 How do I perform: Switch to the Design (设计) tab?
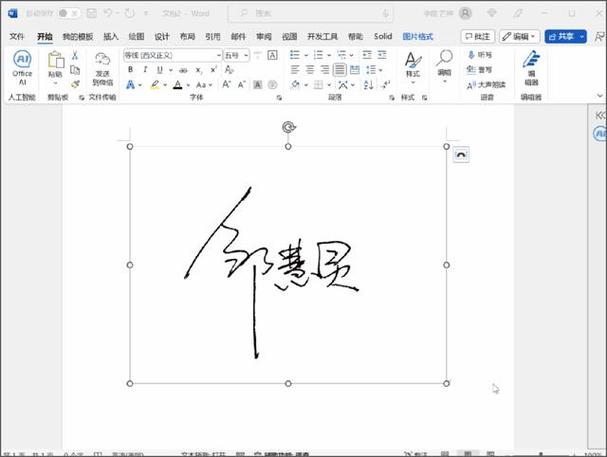[162, 36]
